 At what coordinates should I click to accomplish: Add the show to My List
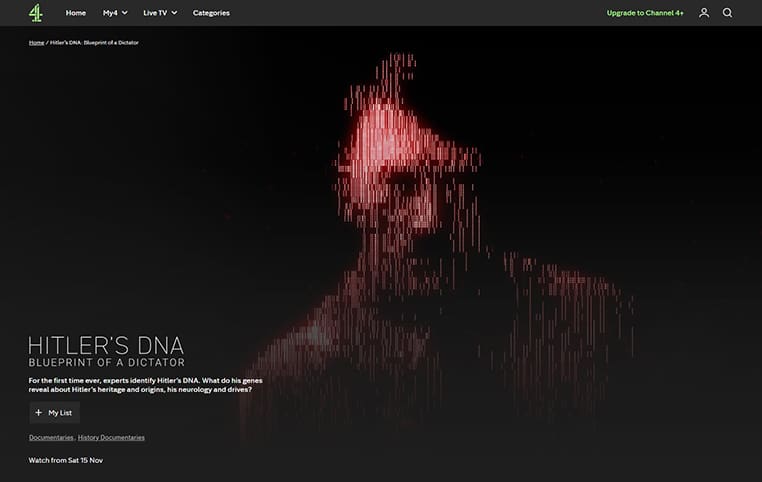point(54,413)
